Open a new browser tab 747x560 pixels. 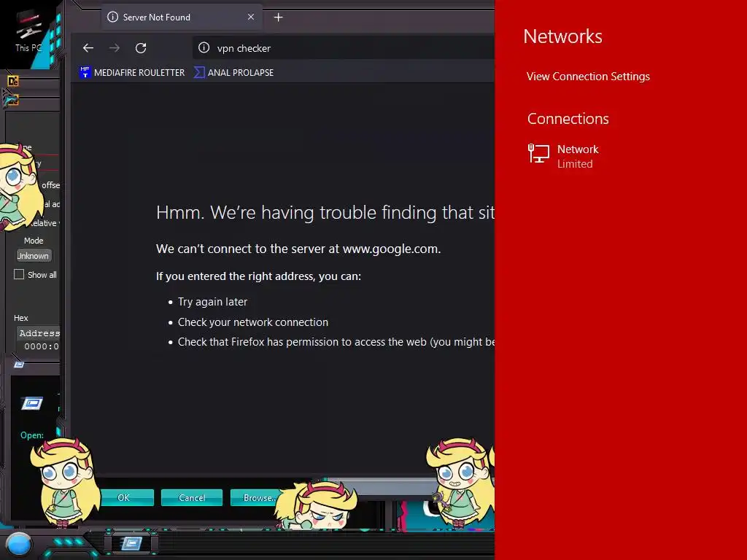pos(279,17)
